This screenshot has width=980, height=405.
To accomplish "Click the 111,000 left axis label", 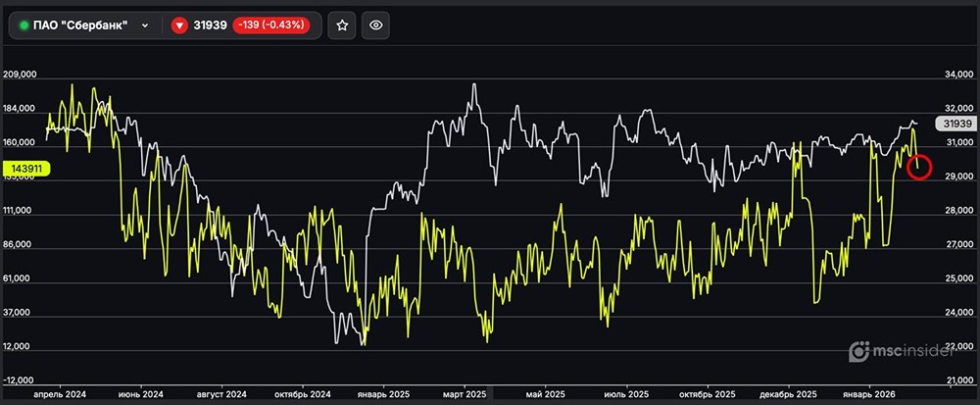I will 20,211.
